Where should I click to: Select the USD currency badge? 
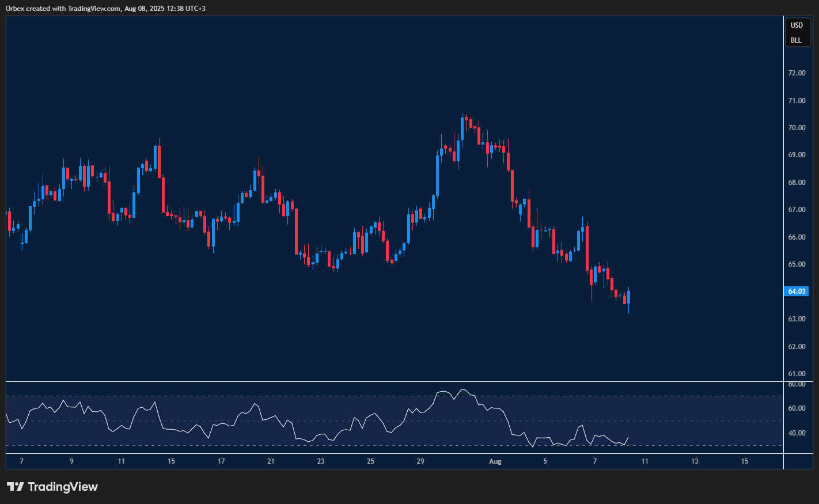797,25
